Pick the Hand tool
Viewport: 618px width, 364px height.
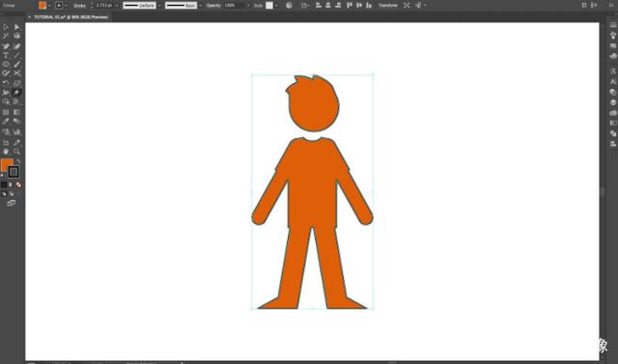[6, 152]
